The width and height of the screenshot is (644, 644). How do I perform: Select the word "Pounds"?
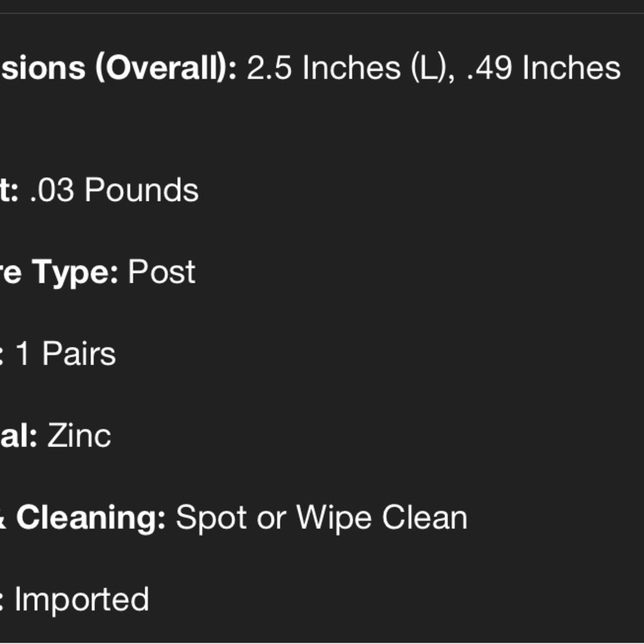[x=142, y=190]
